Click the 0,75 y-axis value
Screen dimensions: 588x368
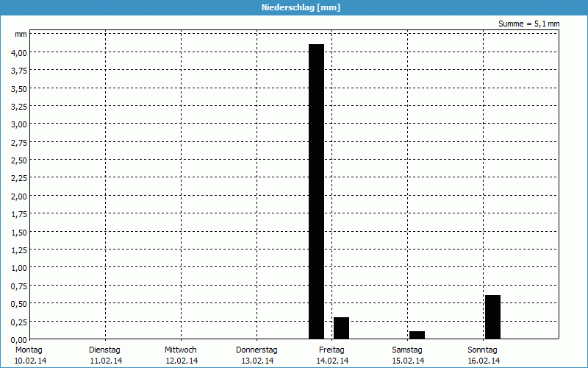19,286
